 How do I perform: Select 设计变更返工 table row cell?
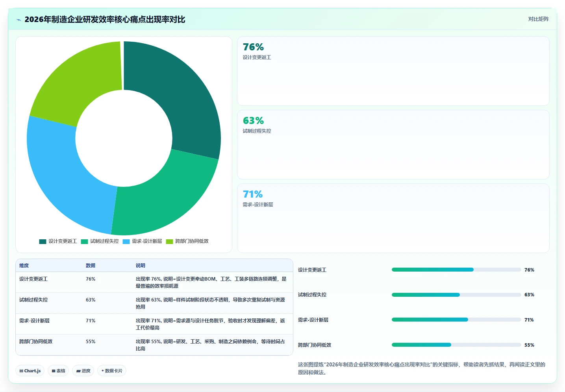click(33, 279)
